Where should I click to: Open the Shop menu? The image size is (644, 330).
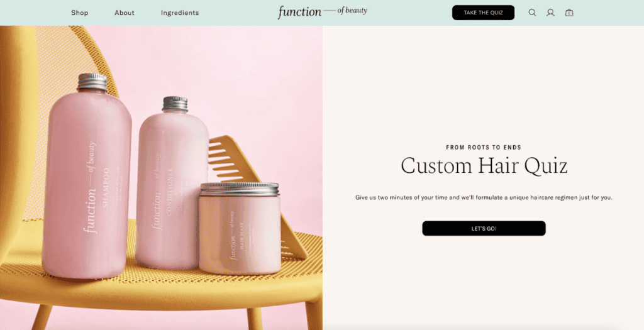tap(80, 13)
